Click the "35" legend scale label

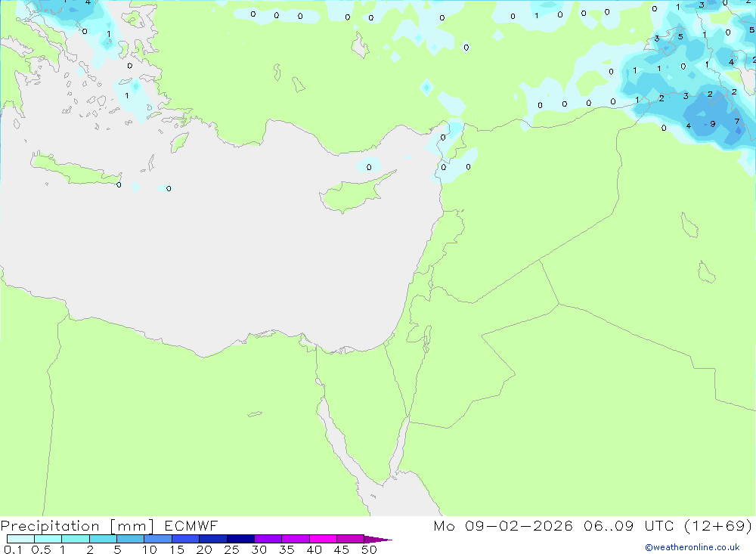(x=287, y=549)
